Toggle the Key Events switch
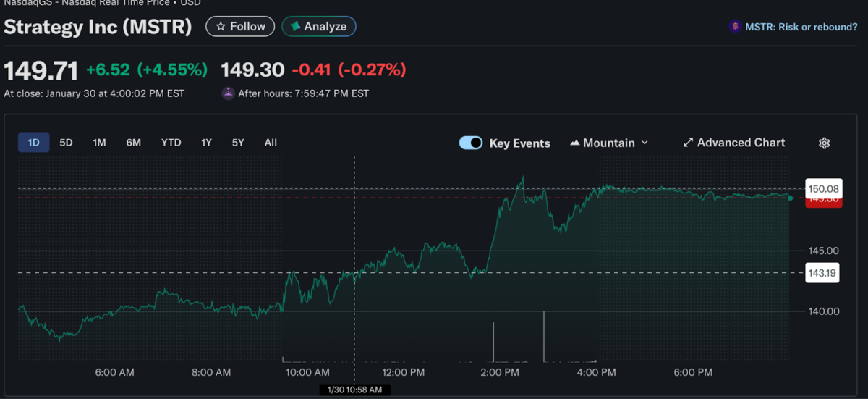Screen dimensions: 868x399 coord(471,143)
